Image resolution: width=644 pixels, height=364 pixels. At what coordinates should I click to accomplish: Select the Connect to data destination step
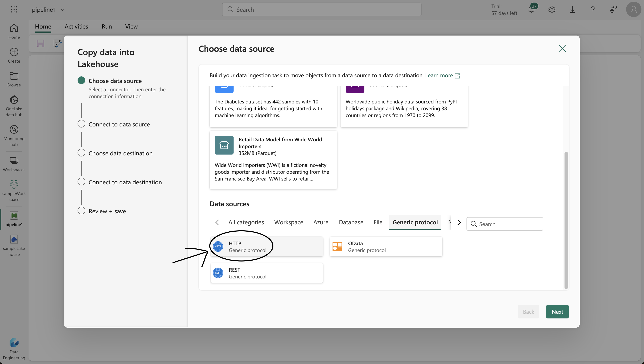click(120, 182)
